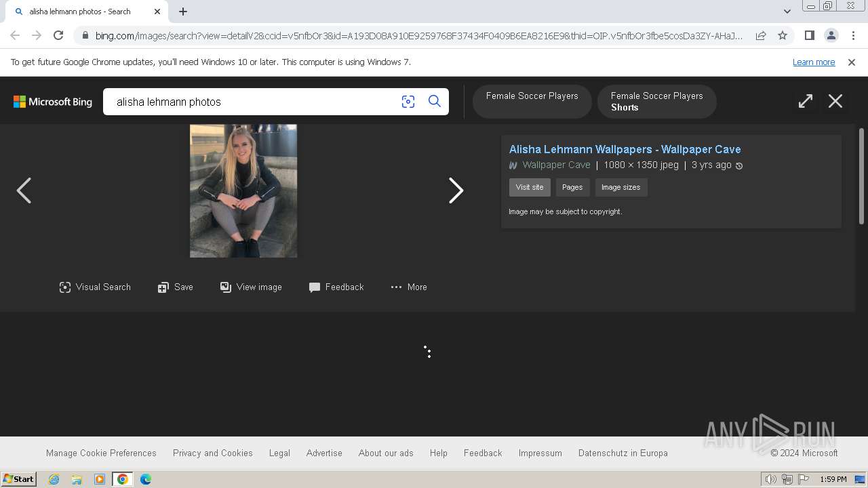This screenshot has width=868, height=488.
Task: Open View image option
Action: 251,287
